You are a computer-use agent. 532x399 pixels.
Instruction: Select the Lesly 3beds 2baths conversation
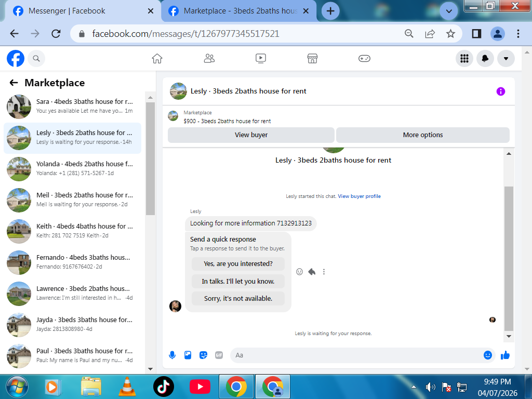coord(72,138)
